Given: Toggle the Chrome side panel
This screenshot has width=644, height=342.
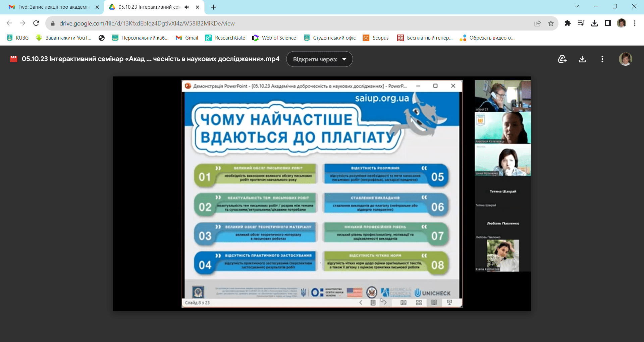Looking at the screenshot, I should (608, 23).
